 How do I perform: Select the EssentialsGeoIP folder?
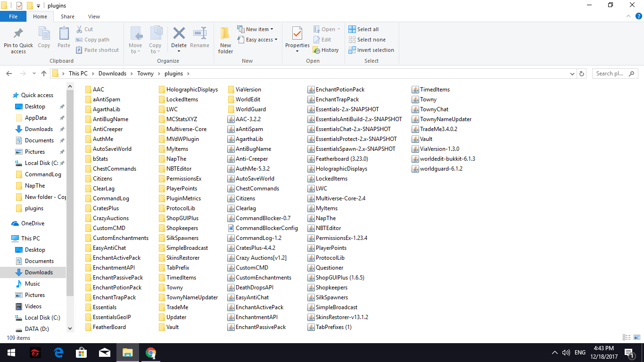[x=108, y=317]
